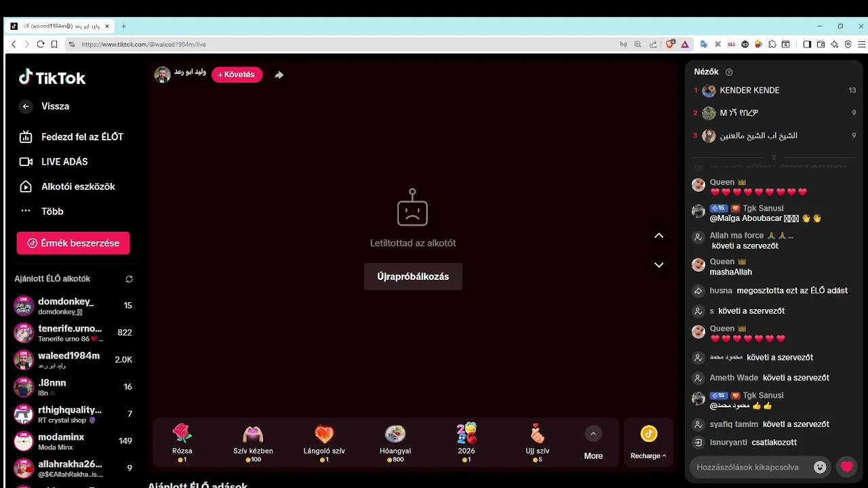Share the live stream via arrow icon
Viewport: 868px width, 488px height.
point(279,75)
